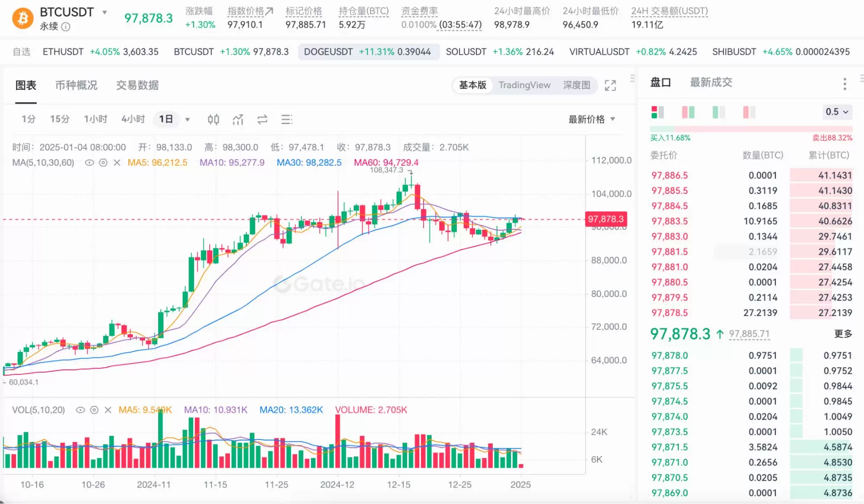Toggle MA indicator visibility with the eye icon

[x=89, y=163]
